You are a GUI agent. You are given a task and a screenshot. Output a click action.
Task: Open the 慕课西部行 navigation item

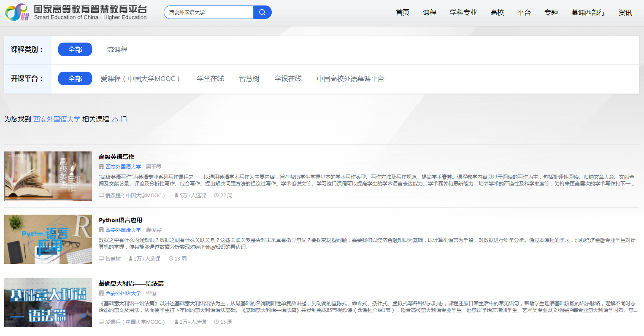588,13
